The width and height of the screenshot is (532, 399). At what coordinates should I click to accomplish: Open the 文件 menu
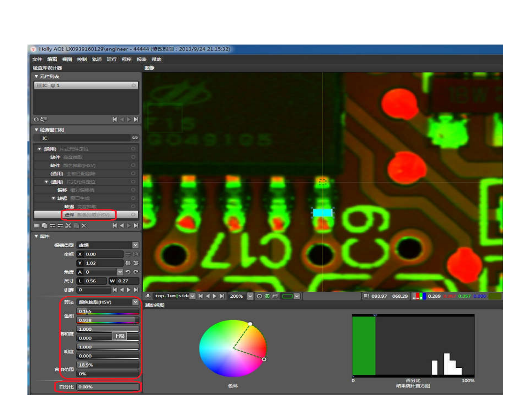37,59
